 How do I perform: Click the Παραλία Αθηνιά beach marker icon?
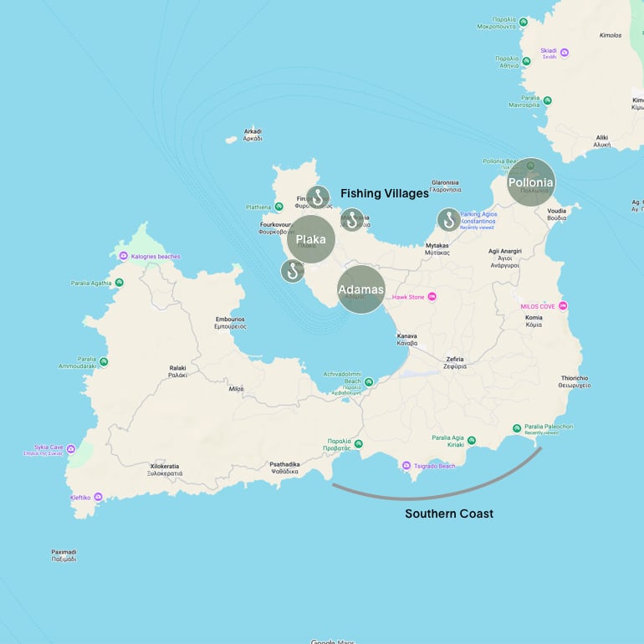pyautogui.click(x=526, y=62)
